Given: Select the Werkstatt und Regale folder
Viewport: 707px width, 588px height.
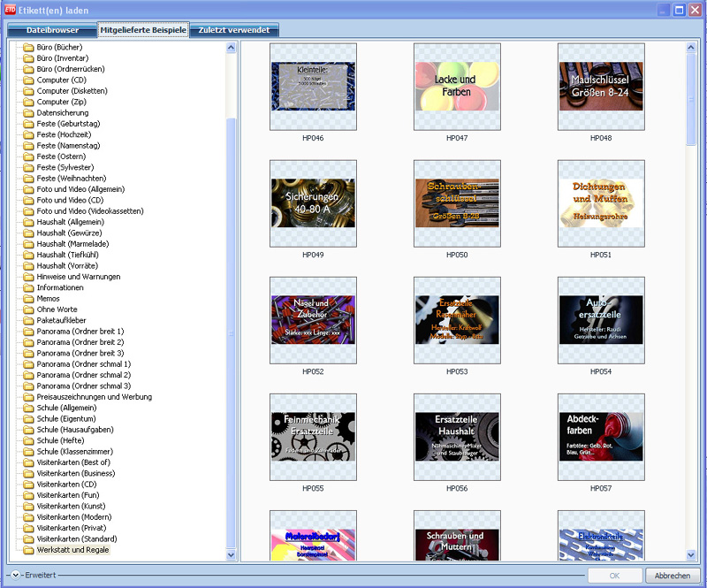Looking at the screenshot, I should 73,550.
